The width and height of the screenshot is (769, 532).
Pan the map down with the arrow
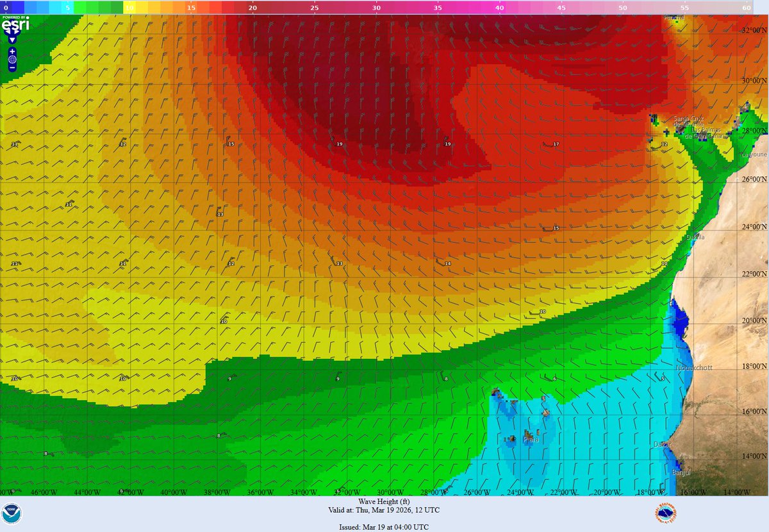[12, 40]
